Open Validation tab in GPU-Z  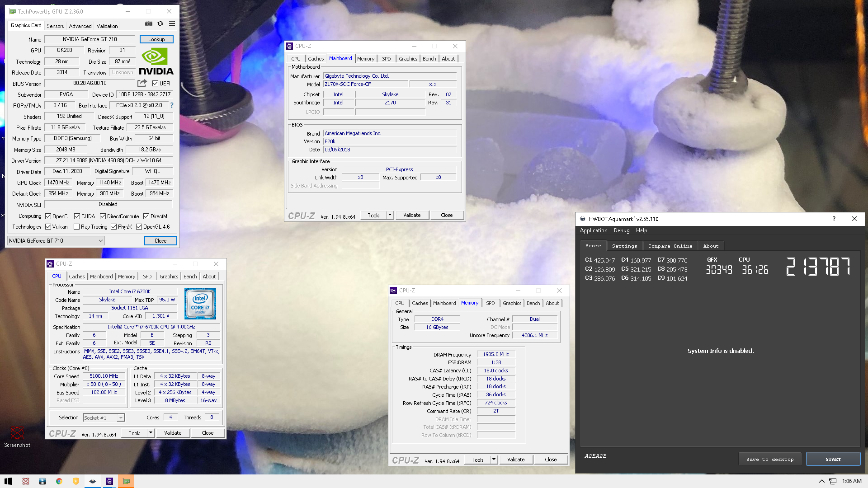(107, 26)
